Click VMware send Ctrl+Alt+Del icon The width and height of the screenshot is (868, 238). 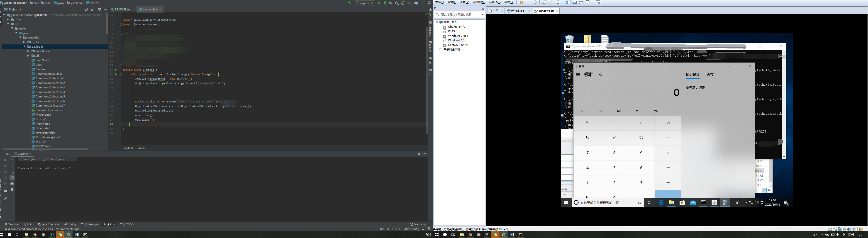pyautogui.click(x=534, y=2)
